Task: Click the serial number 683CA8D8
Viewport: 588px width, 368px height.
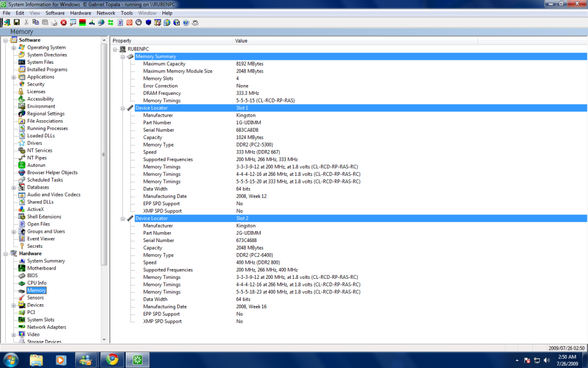Action: click(247, 130)
